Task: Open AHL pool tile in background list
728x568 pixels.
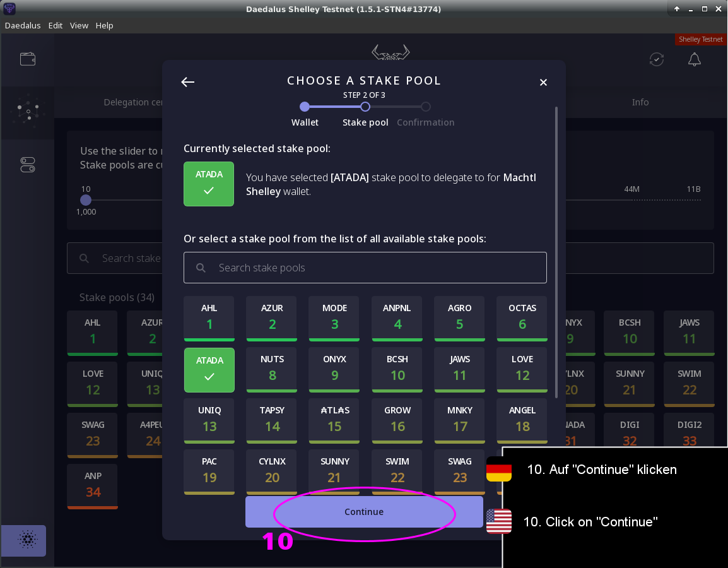Action: tap(92, 333)
